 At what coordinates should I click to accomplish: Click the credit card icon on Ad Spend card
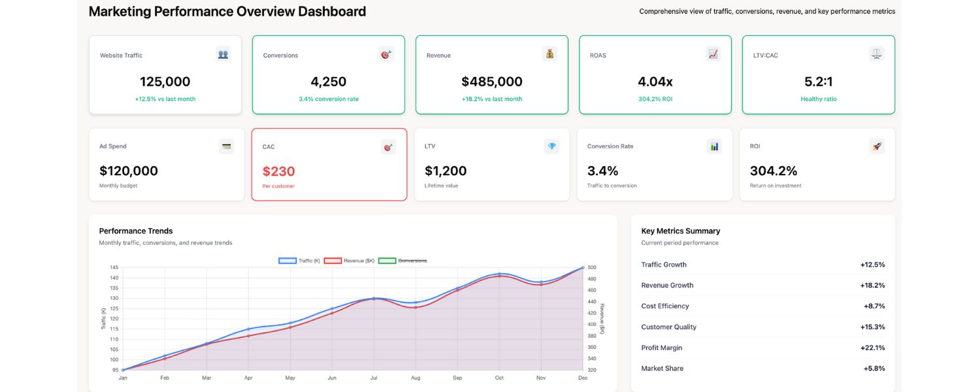[x=226, y=146]
